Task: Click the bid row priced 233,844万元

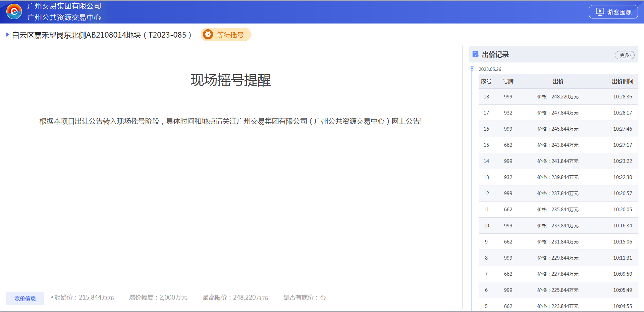Action: [x=557, y=226]
